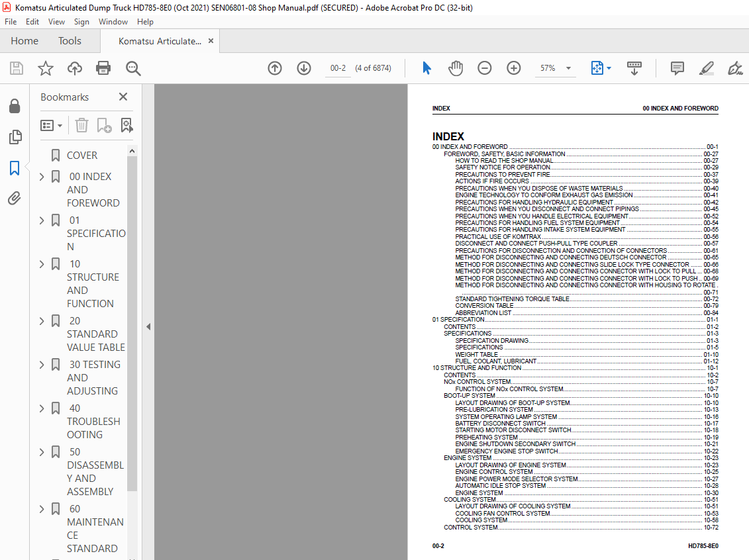Open the bookmarks options dropdown menu
This screenshot has height=560, width=749.
[x=51, y=125]
